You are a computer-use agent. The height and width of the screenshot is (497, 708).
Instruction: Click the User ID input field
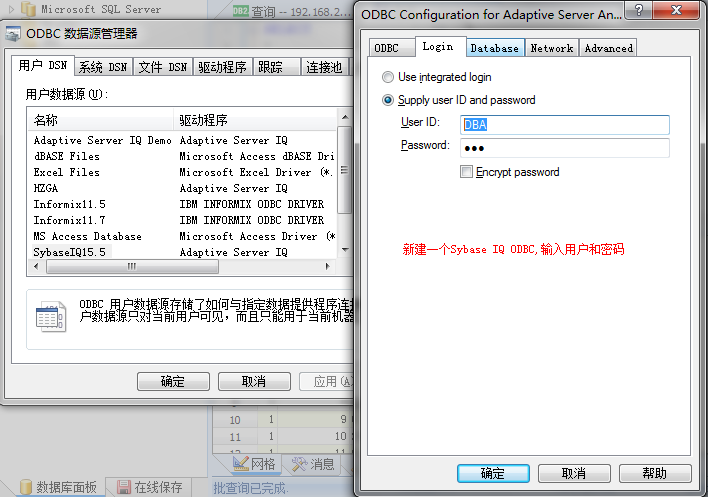564,125
